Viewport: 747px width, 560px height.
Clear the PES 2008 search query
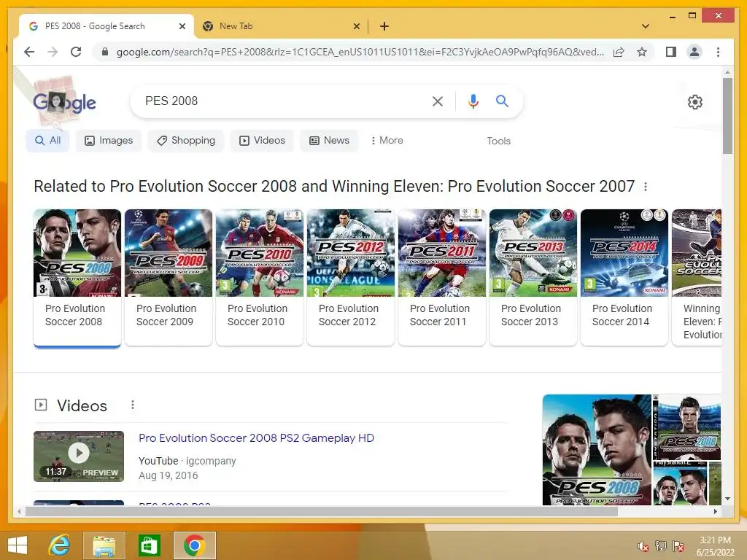[x=438, y=101]
